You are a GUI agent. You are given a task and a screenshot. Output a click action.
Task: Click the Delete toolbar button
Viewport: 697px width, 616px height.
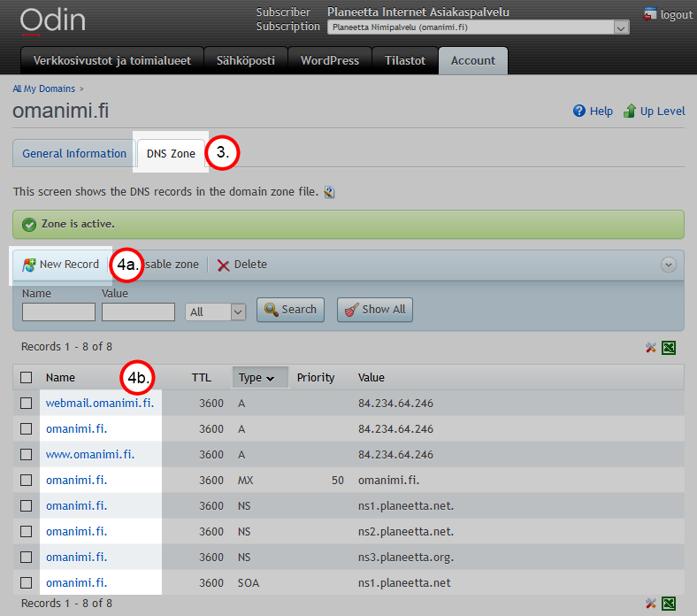click(x=241, y=265)
